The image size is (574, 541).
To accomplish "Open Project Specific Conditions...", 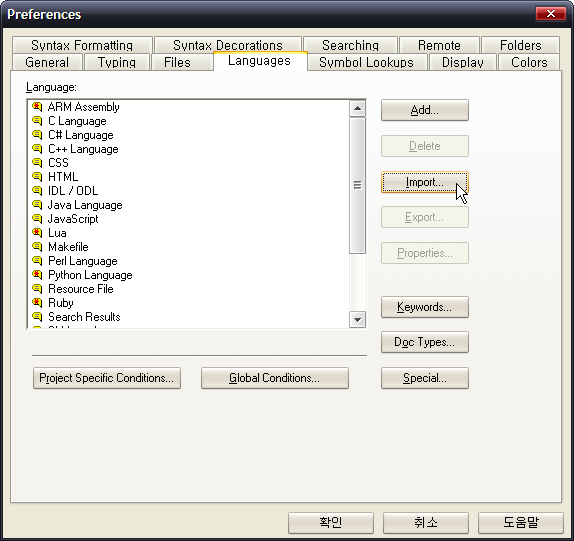I will click(x=107, y=378).
